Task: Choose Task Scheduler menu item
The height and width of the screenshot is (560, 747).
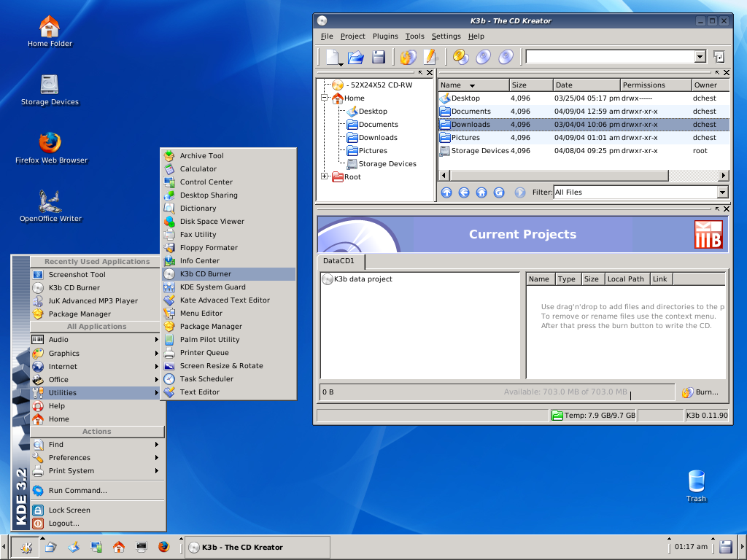Action: [x=228, y=379]
